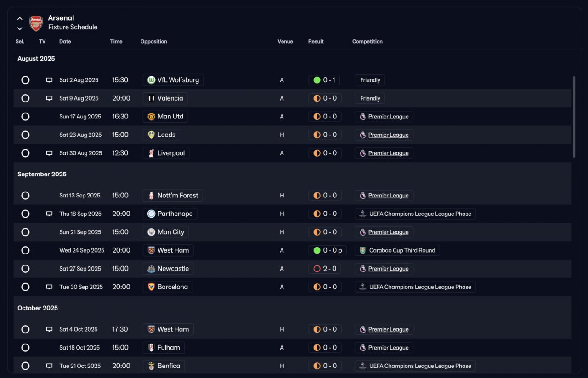Click the green result dot for Wolfsburg

[x=317, y=80]
